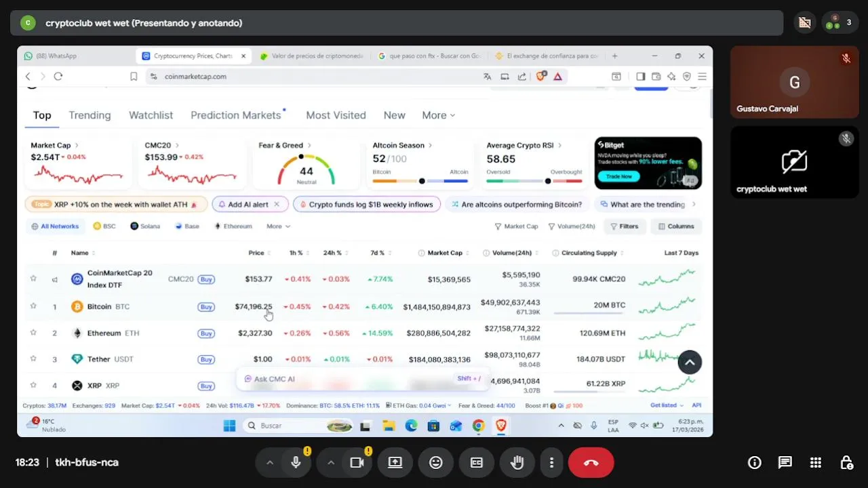Star Ethereum to add to watchlist
Screen dimensions: 868x488
tap(33, 333)
